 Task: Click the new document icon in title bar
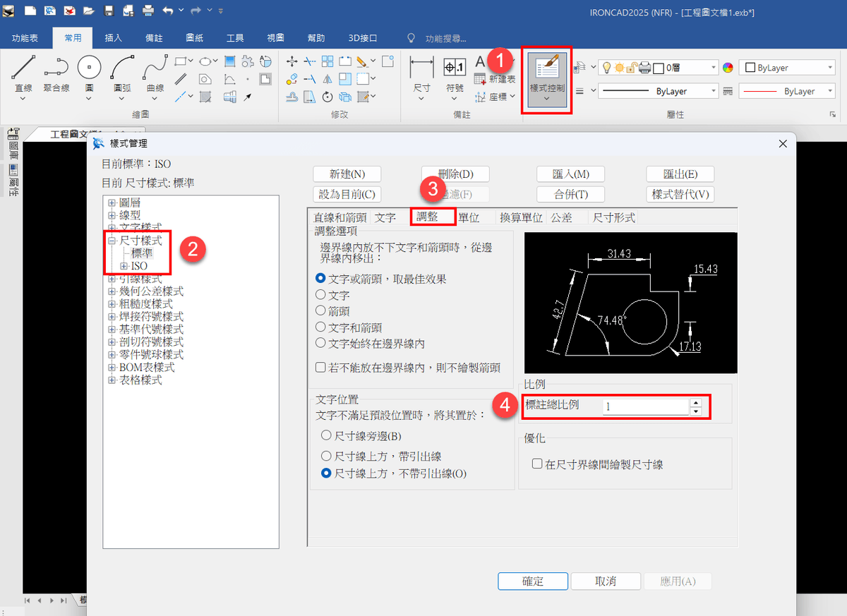[x=30, y=11]
